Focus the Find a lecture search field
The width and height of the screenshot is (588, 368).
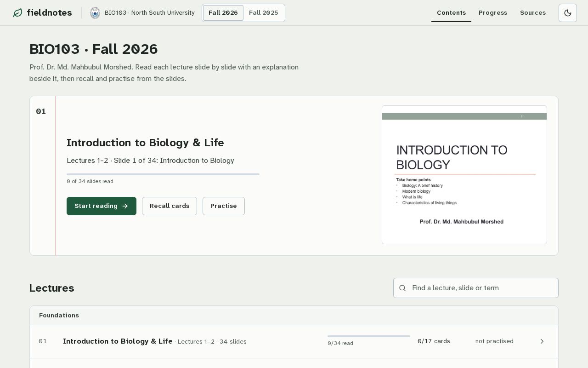tap(476, 288)
